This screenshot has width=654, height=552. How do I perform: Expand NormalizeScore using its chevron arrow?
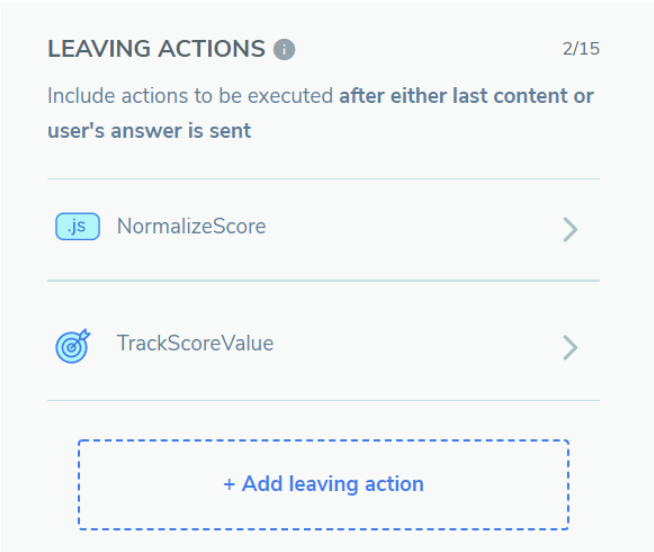tap(570, 229)
